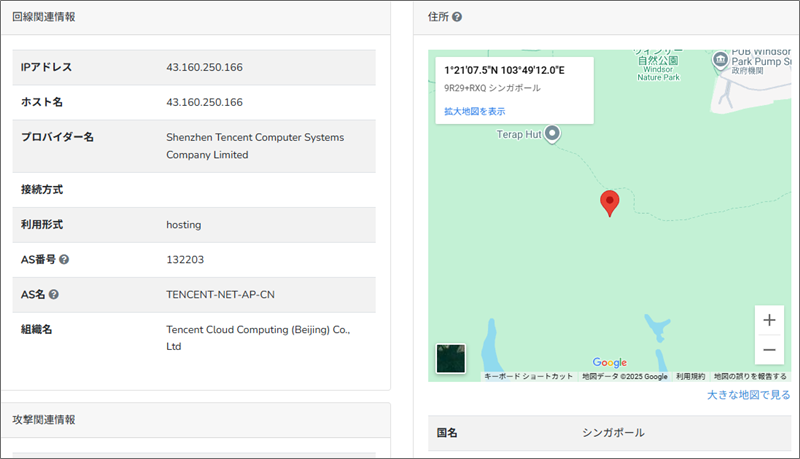Click the help icon next to AS名
The width and height of the screenshot is (800, 459).
54,294
